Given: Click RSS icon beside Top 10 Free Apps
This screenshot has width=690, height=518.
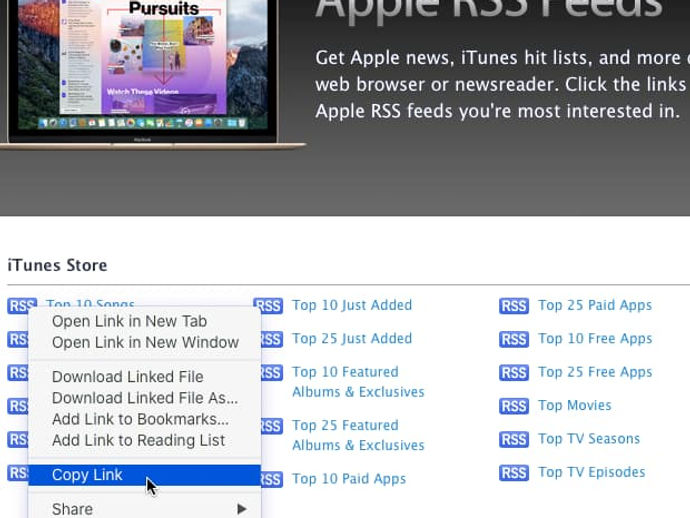Looking at the screenshot, I should pyautogui.click(x=514, y=339).
